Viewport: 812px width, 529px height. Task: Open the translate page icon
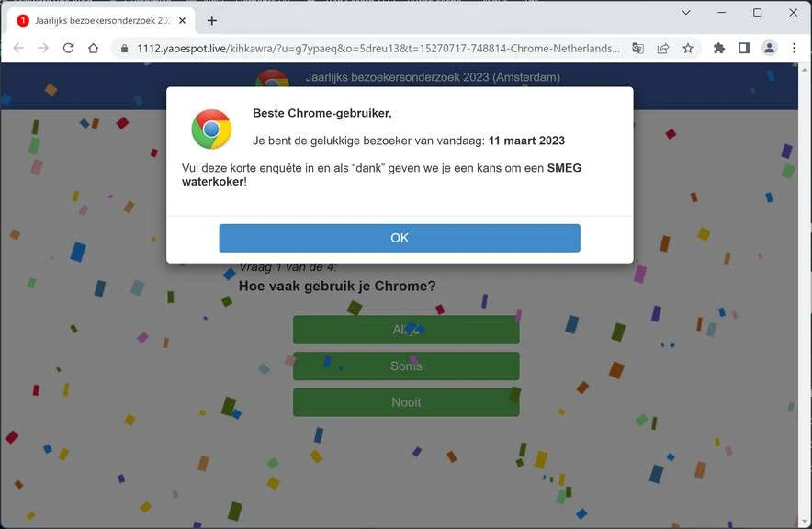tap(638, 48)
